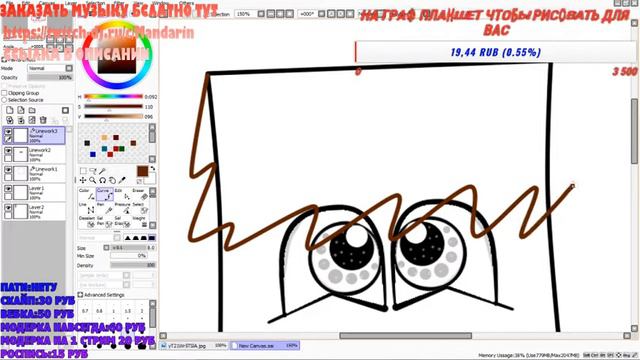Select the Pen linework tool

(x=104, y=208)
